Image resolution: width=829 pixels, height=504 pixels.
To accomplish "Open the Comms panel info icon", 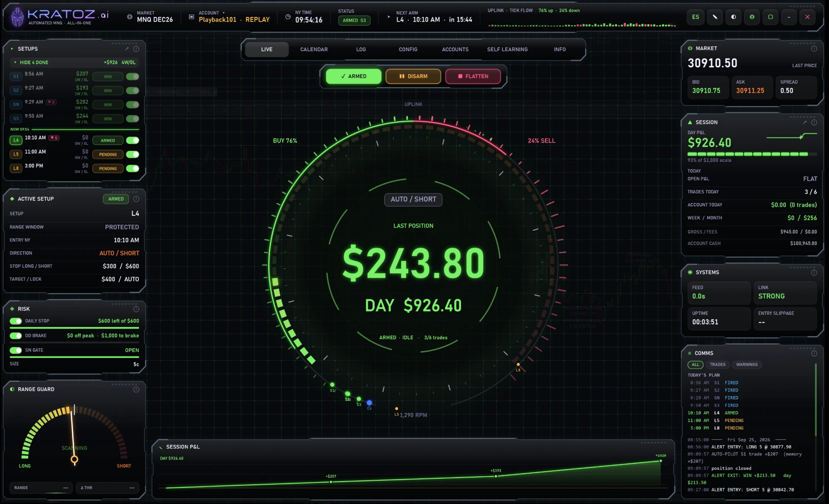I will (x=814, y=353).
